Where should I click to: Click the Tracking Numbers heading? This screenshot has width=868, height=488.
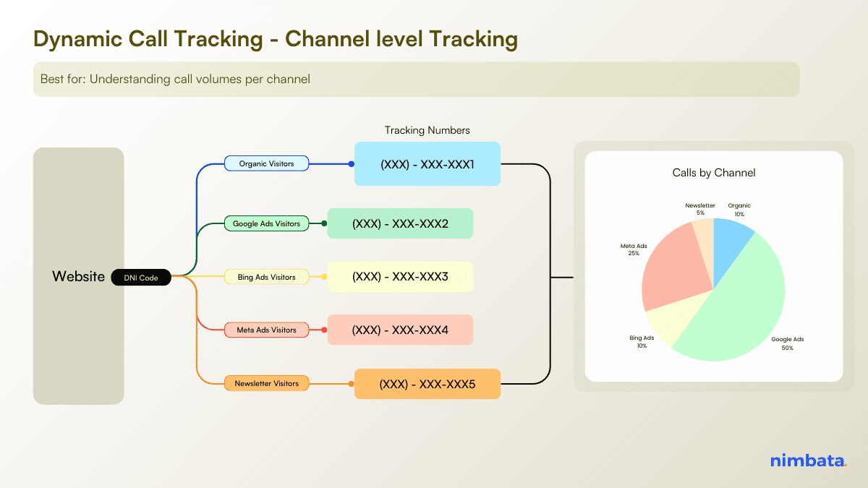pyautogui.click(x=427, y=130)
